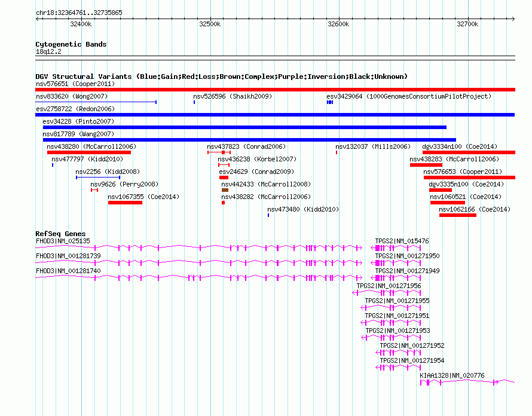
Task: Open nsv438280 (McCarroll2006) label
Action: pos(91,146)
